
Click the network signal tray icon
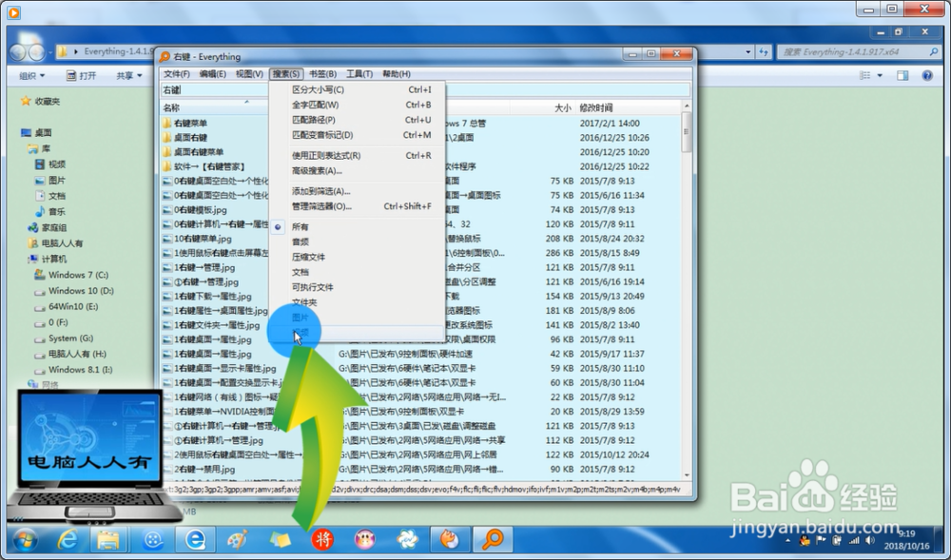pyautogui.click(x=854, y=540)
